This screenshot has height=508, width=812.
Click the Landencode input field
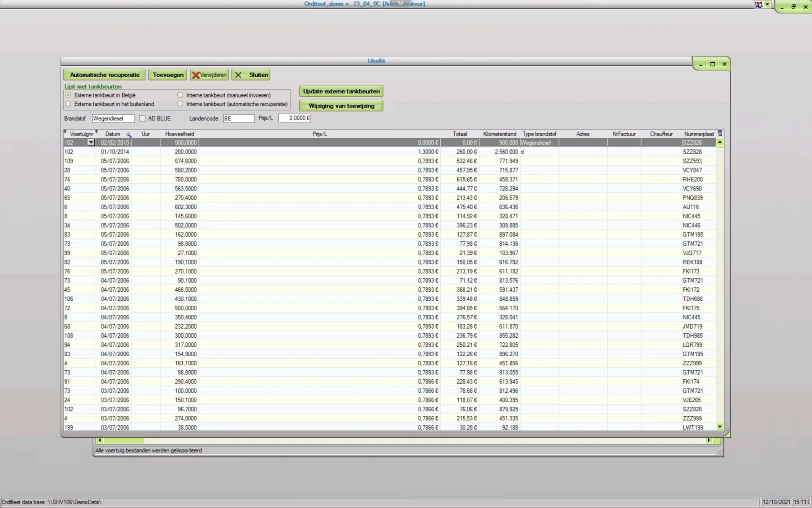coord(239,118)
